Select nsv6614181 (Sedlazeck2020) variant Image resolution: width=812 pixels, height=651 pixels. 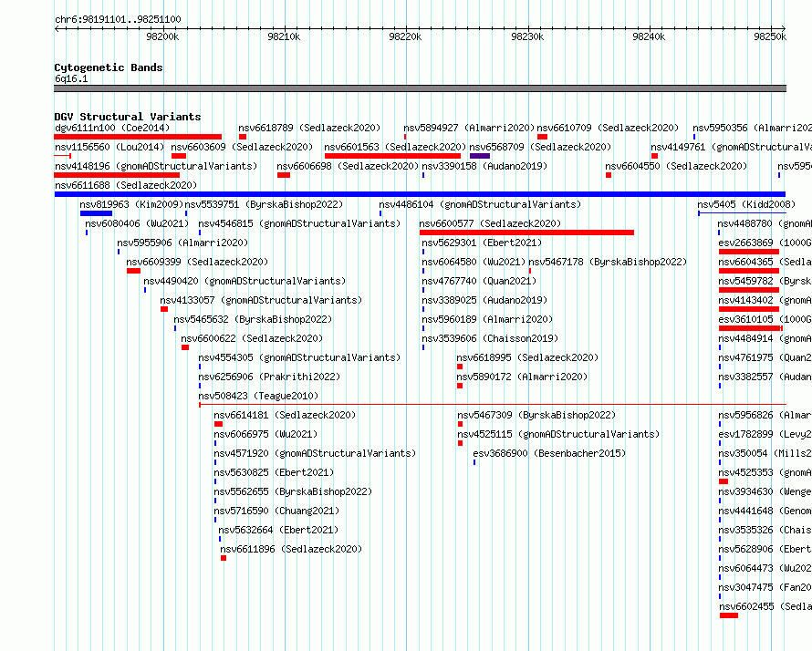[285, 415]
